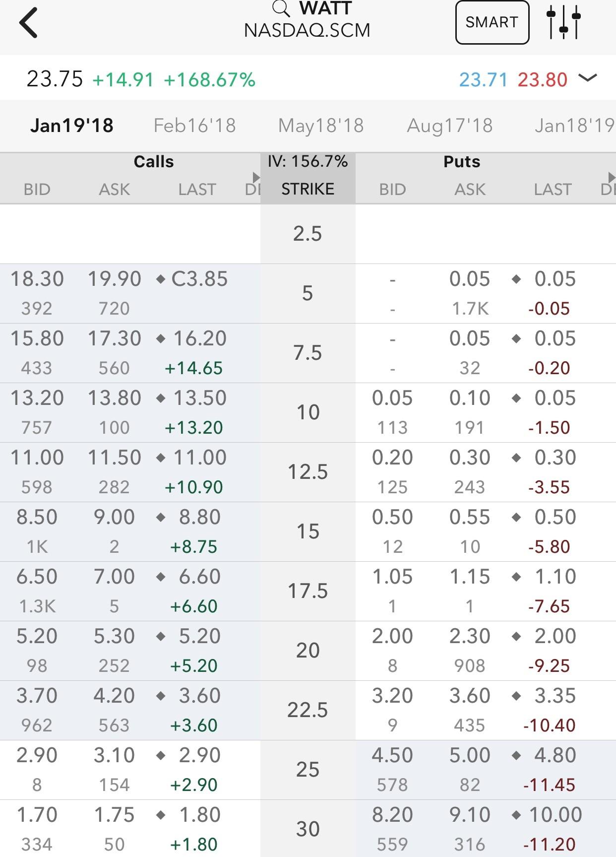Image resolution: width=616 pixels, height=857 pixels.
Task: Expand the quote details chevron near 23.80
Action: tap(588, 78)
